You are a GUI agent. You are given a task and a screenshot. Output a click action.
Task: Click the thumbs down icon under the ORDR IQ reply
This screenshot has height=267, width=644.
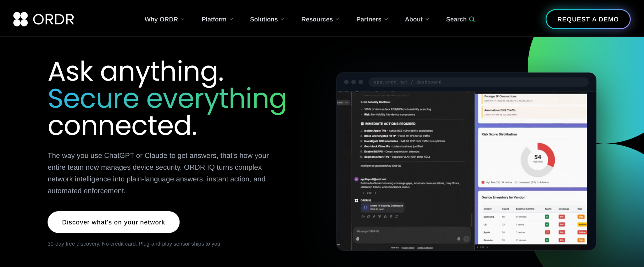click(x=391, y=217)
